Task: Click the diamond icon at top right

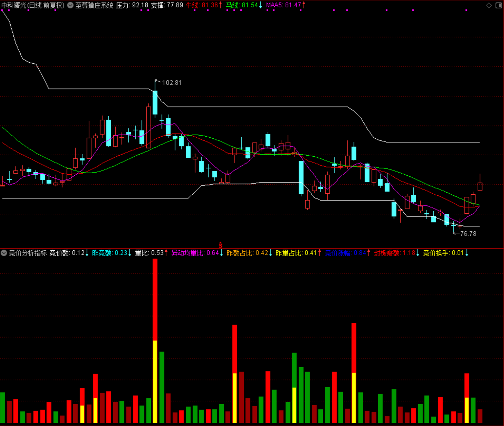Action: tap(489, 5)
